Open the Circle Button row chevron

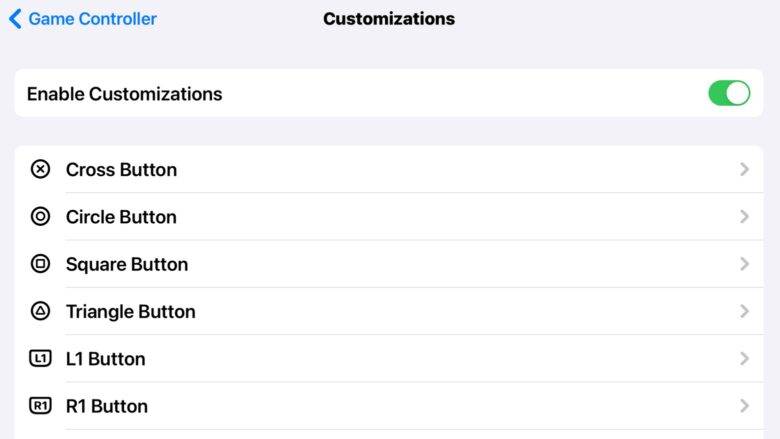point(744,217)
